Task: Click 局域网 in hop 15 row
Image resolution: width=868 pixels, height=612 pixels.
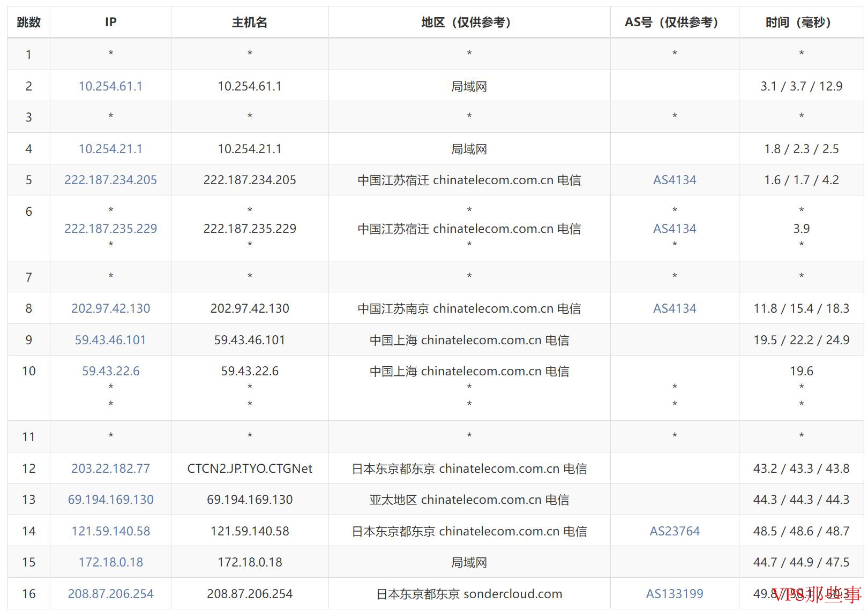Action: (x=469, y=562)
